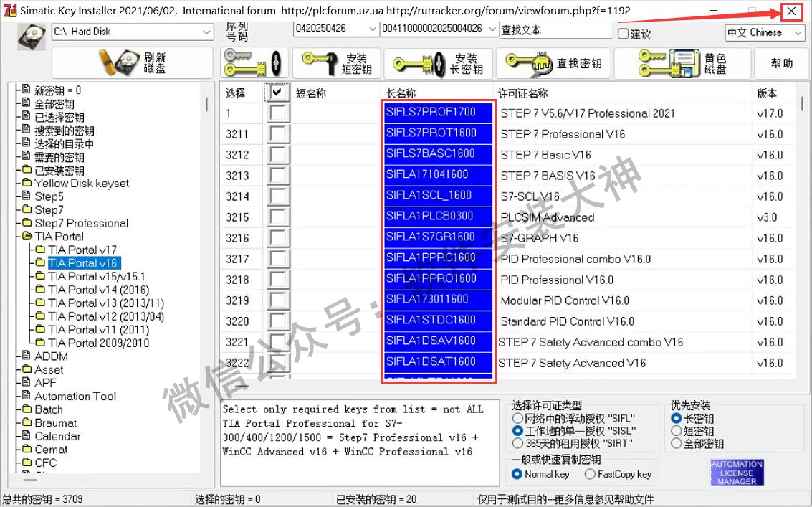Image resolution: width=812 pixels, height=507 pixels.
Task: Check the box for row 3211
Action: pyautogui.click(x=277, y=134)
